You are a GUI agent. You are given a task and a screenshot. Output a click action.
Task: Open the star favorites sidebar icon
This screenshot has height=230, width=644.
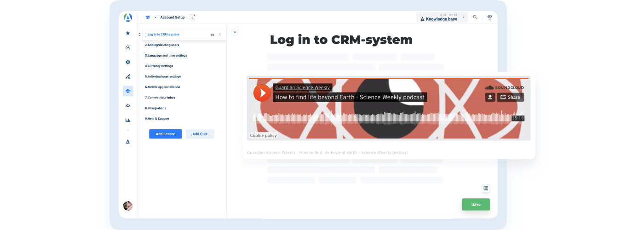(x=128, y=33)
